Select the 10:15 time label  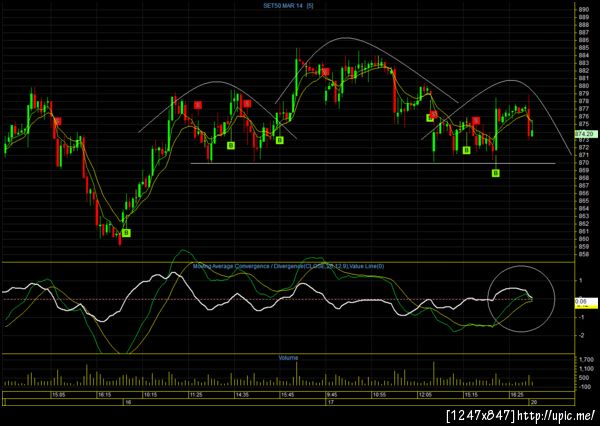point(150,395)
